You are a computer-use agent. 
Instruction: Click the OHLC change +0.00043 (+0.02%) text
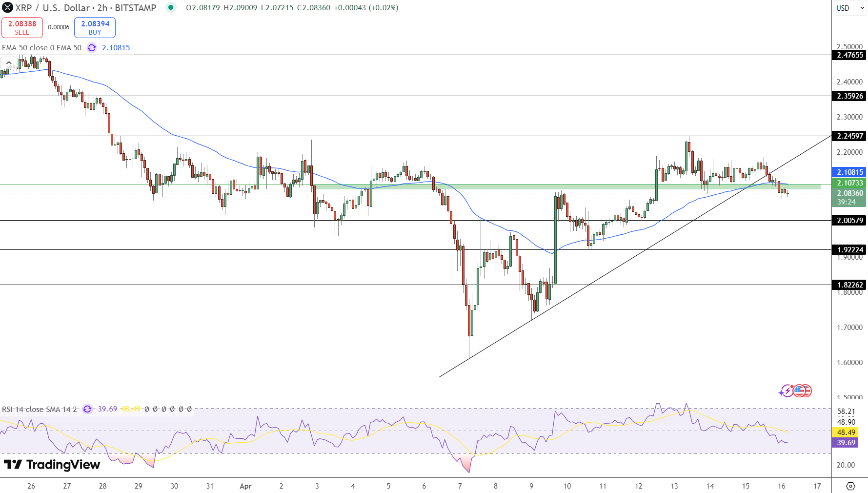tap(366, 8)
